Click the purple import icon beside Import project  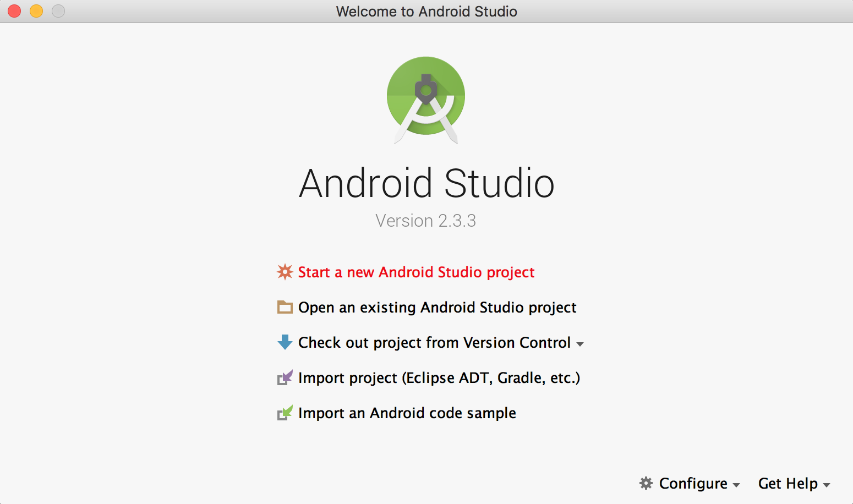285,377
